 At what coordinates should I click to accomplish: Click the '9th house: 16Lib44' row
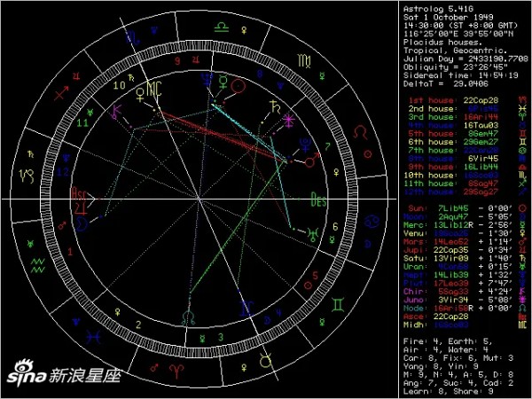coord(467,167)
